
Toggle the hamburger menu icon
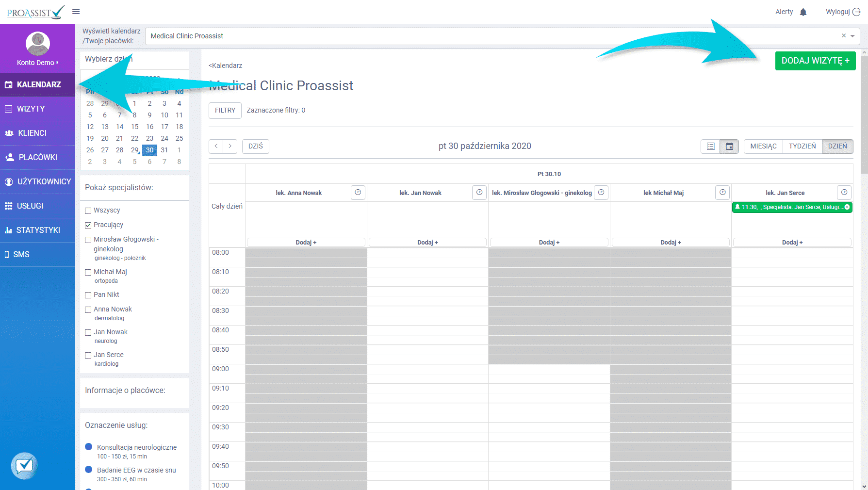click(76, 12)
